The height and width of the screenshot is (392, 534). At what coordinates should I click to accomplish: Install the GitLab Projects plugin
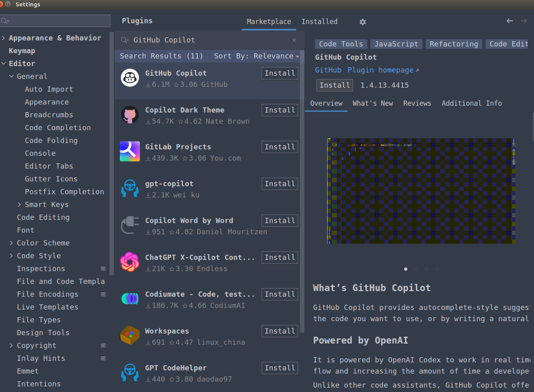tap(280, 147)
